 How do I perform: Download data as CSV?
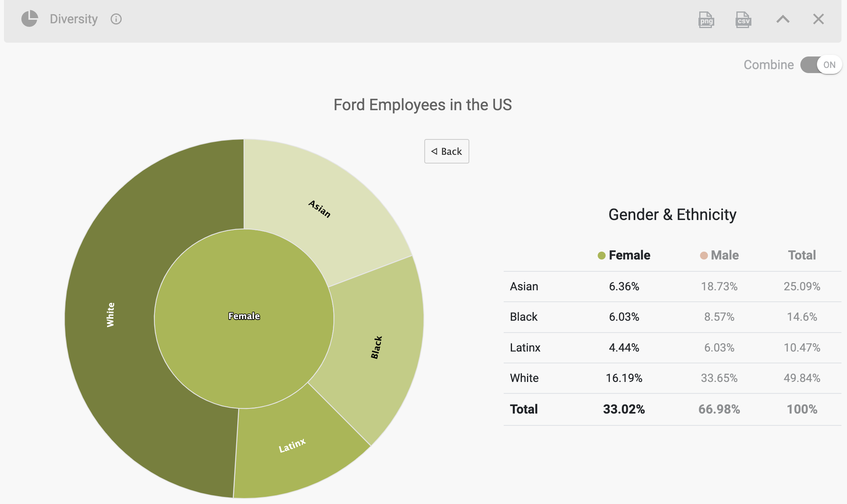[743, 19]
